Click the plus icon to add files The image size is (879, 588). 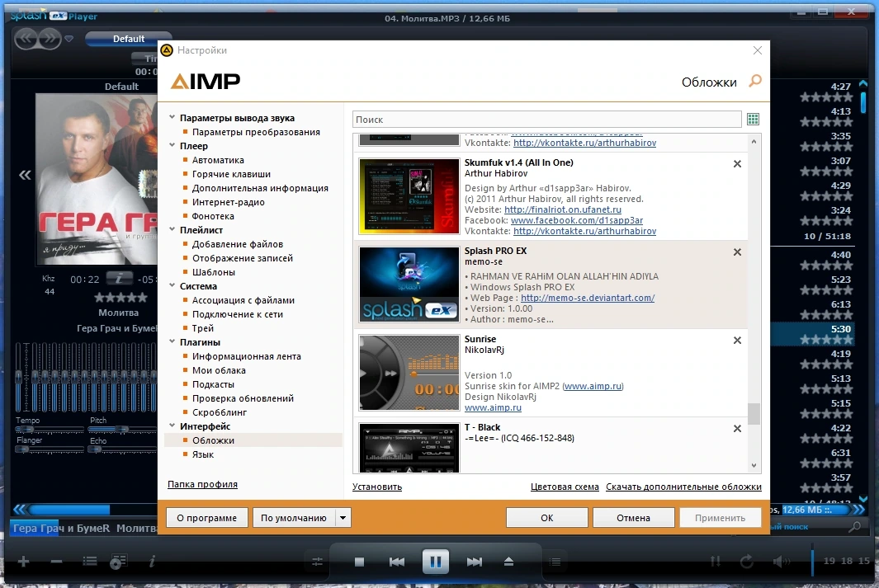[x=24, y=561]
